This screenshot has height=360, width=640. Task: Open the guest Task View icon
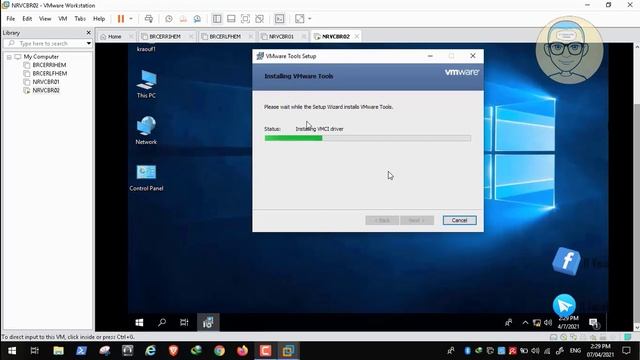(x=184, y=322)
